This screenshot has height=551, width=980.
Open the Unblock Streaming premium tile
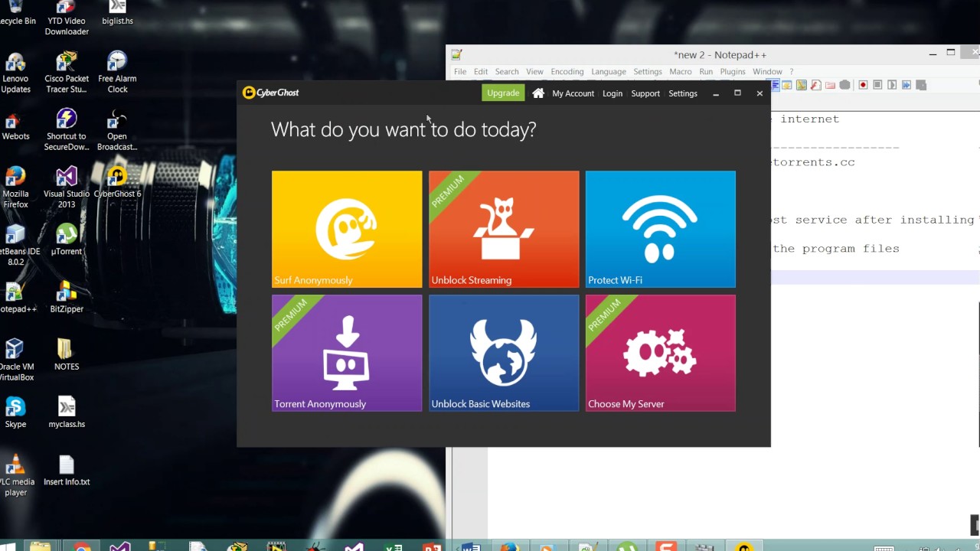pyautogui.click(x=504, y=229)
